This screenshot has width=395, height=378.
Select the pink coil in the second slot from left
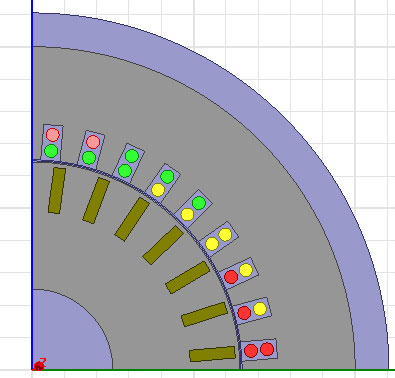click(93, 142)
